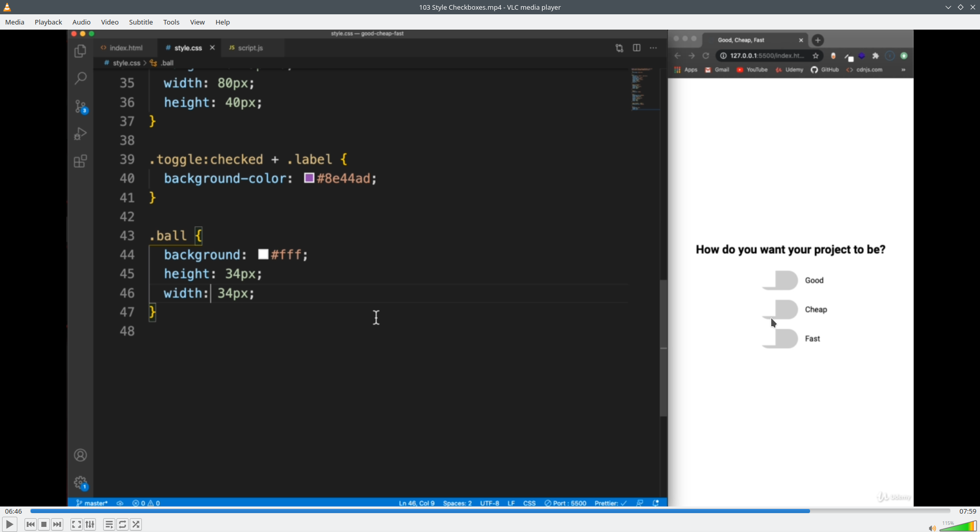Open the GitHub bookmark
The width and height of the screenshot is (980, 532).
[825, 70]
